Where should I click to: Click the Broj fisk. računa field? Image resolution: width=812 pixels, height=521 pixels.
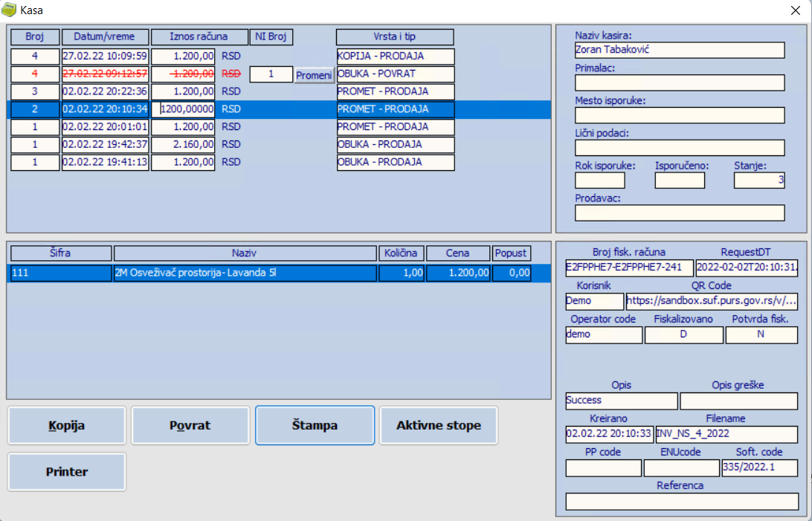coord(629,268)
